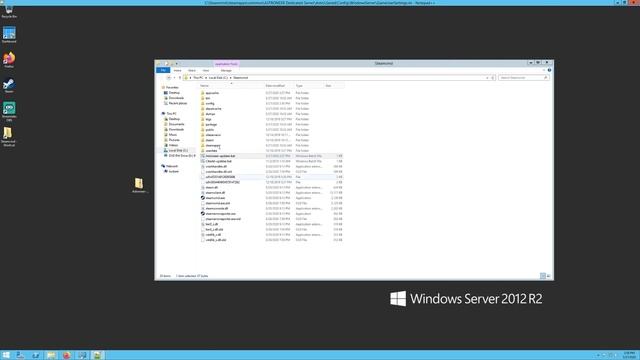Select the DVD drive in navigation pane
Image resolution: width=640 pixels, height=360 pixels.
(181, 156)
